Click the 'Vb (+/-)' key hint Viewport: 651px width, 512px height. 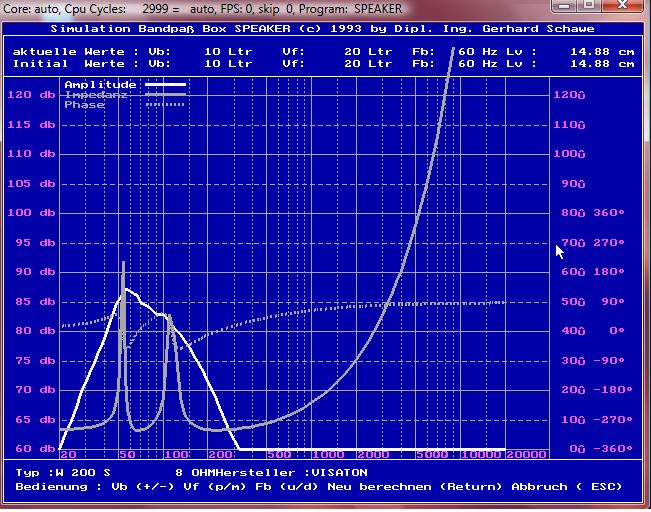tap(142, 486)
